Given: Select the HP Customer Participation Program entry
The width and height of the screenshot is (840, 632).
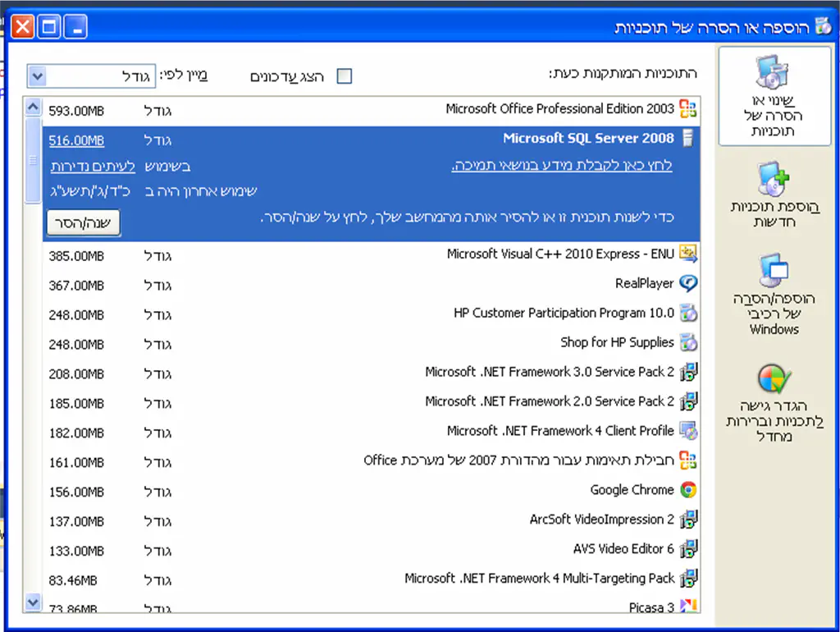Looking at the screenshot, I should (x=564, y=313).
